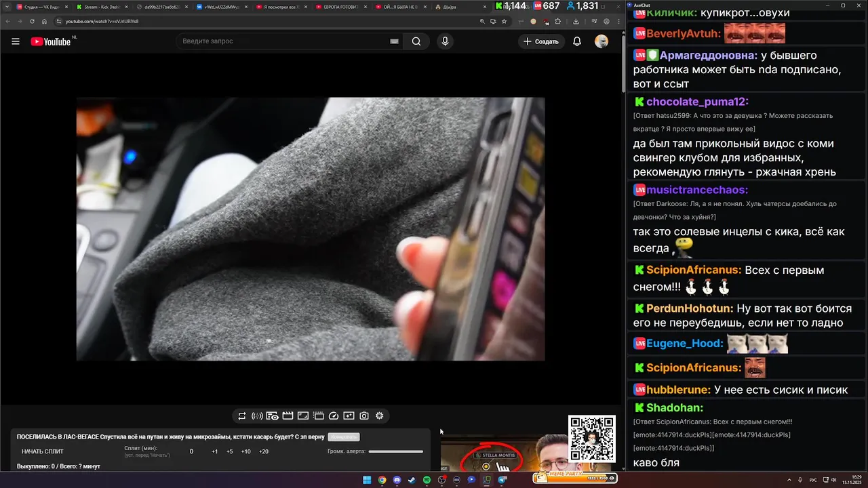Click the YouTube video player frame
This screenshot has height=488, width=868.
tap(311, 229)
